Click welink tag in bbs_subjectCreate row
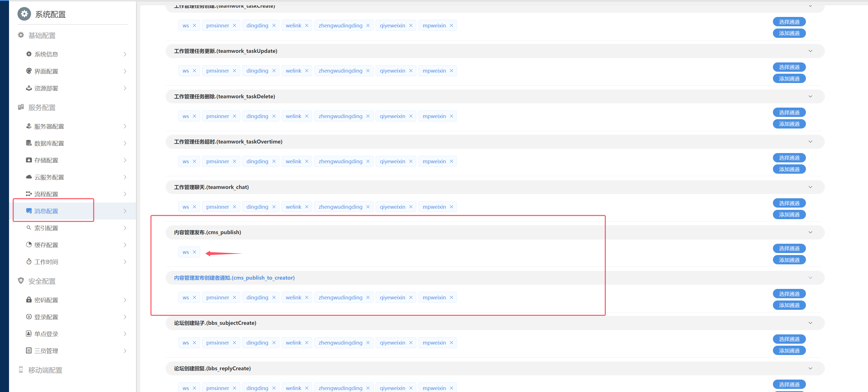The image size is (868, 392). 293,342
